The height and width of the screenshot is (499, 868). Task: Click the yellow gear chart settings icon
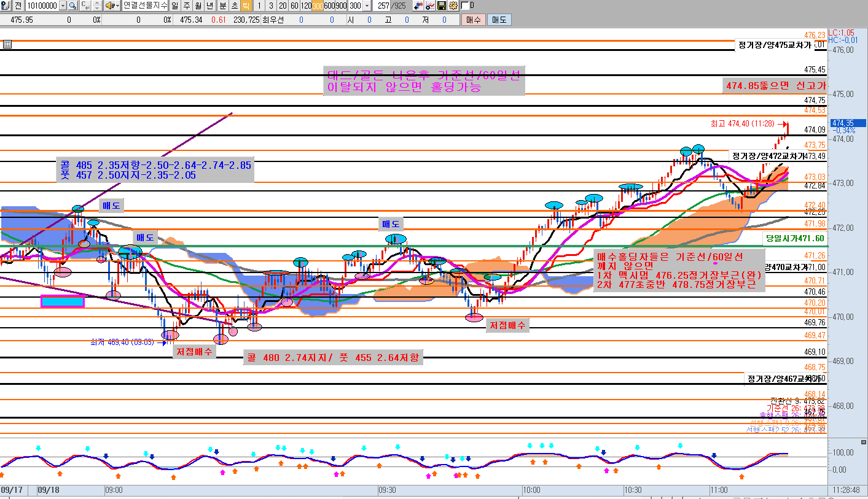click(453, 6)
